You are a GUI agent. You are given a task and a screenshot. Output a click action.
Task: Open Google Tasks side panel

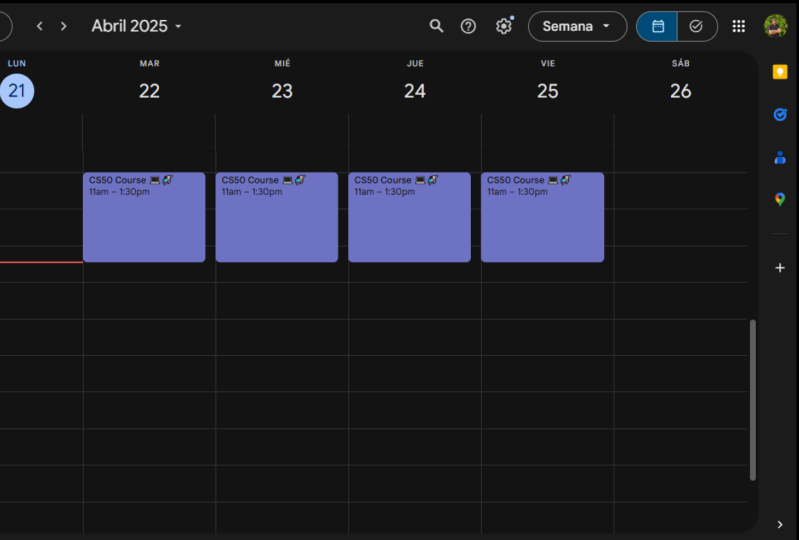(x=780, y=115)
